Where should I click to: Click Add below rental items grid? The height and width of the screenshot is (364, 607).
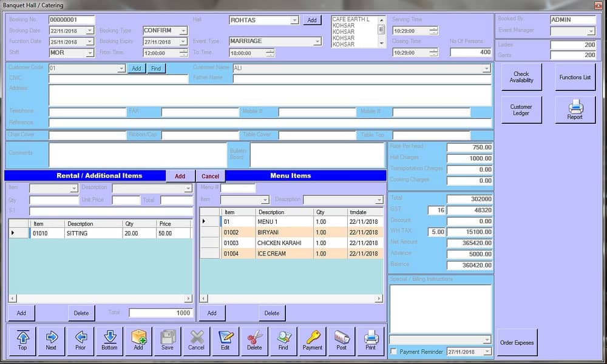(x=21, y=313)
